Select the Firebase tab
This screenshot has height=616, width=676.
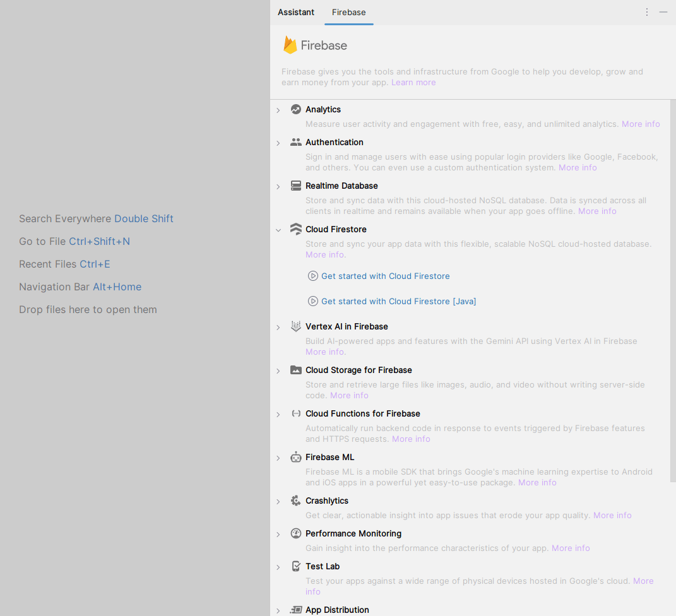349,12
